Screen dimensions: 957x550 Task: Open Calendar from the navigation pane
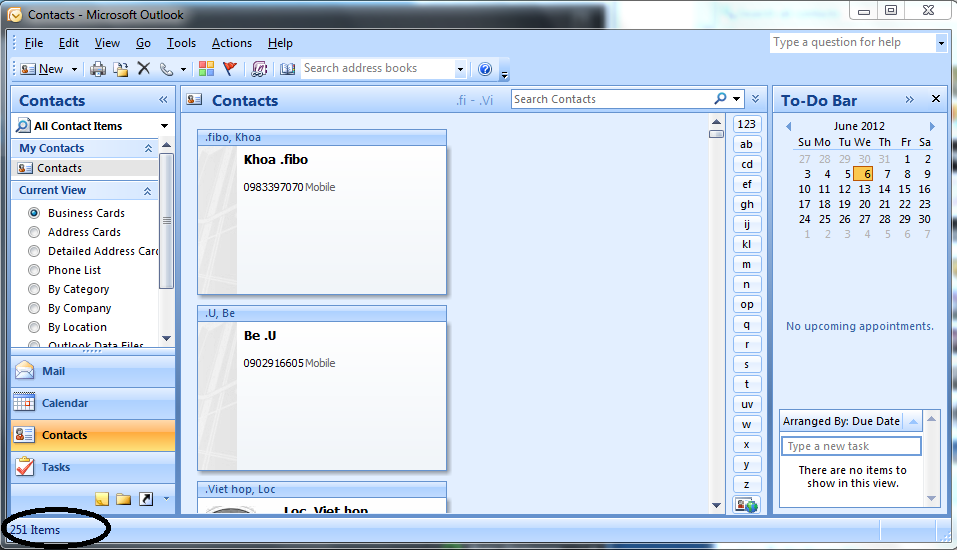pos(93,403)
